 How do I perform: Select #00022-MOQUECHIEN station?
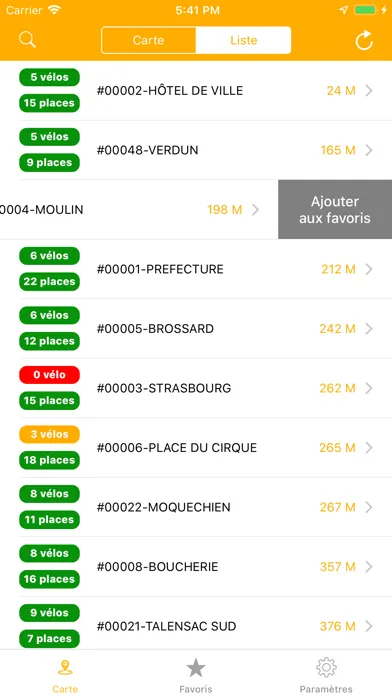click(196, 507)
